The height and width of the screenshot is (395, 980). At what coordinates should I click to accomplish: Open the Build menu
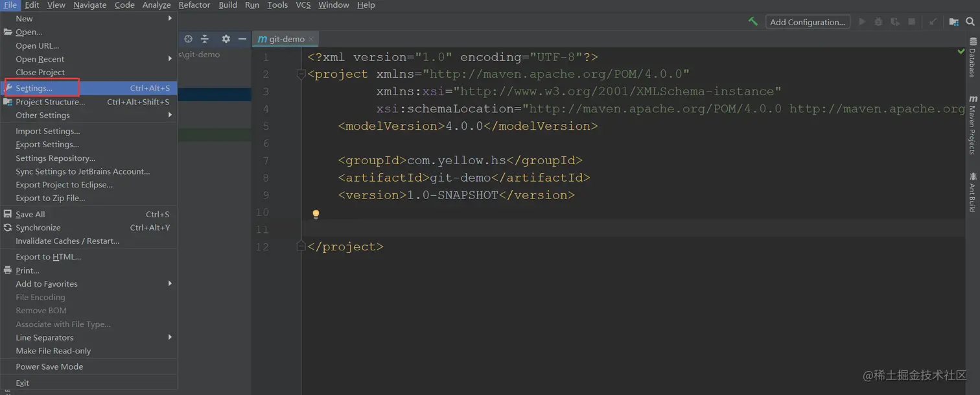tap(228, 5)
